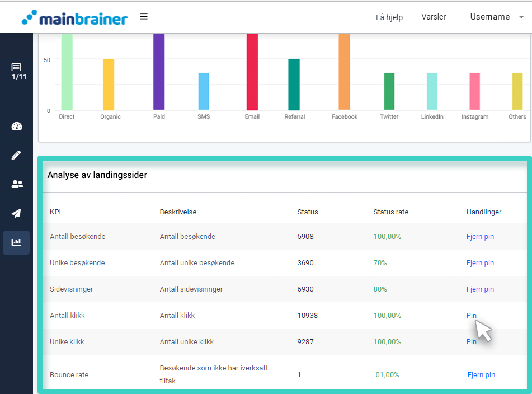Expand the Username dropdown arrow
The image size is (532, 394).
[x=521, y=17]
